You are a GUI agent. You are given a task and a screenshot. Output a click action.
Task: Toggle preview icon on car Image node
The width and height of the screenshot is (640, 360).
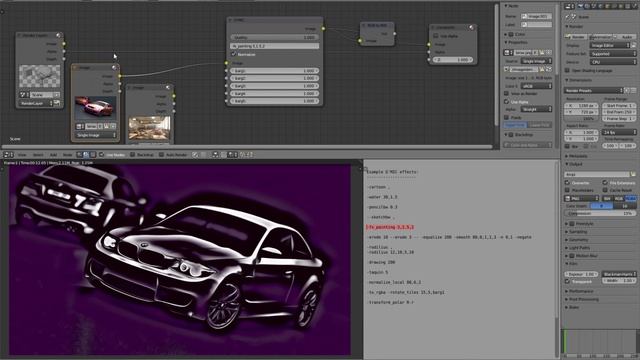pos(115,68)
